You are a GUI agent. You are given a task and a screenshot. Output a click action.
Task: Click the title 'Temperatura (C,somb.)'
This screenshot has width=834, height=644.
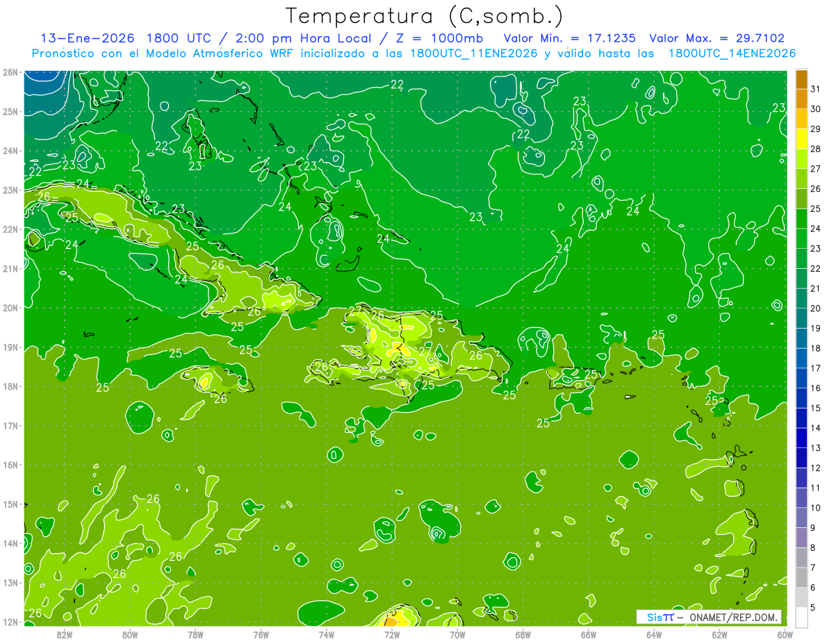point(425,16)
